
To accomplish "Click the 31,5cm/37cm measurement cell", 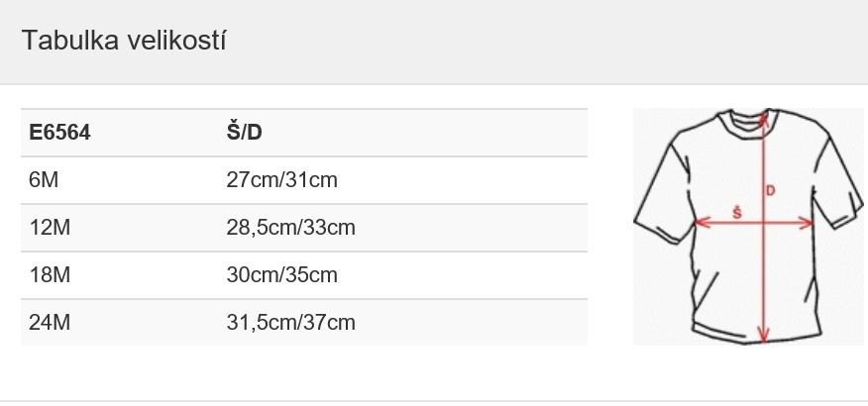I will point(290,323).
